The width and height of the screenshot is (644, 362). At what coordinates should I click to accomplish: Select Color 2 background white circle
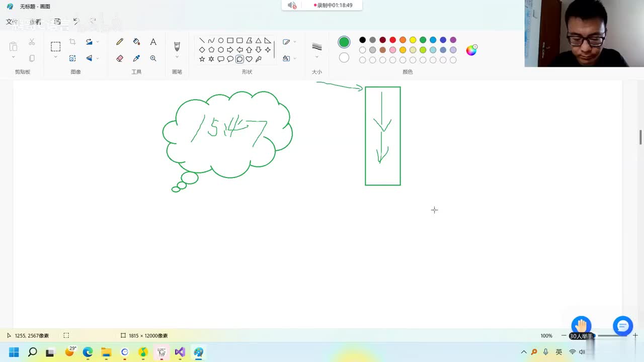point(344,58)
